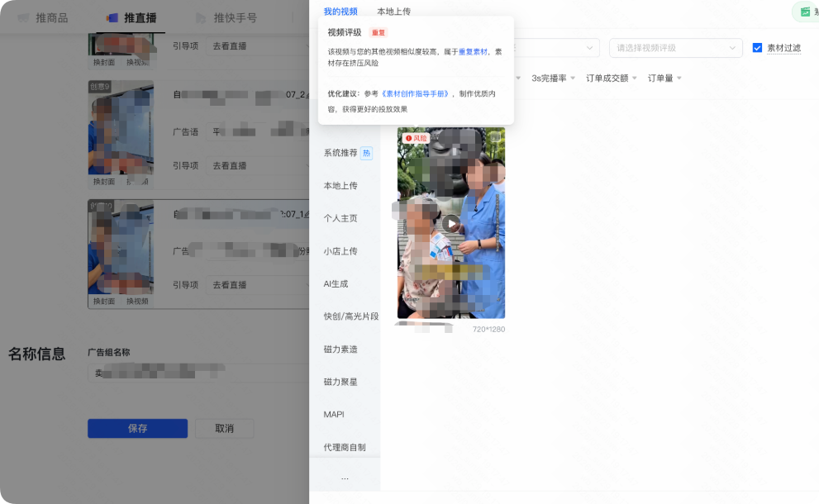Open 创意10's 引导项 去看直播 dropdown

pos(258,285)
